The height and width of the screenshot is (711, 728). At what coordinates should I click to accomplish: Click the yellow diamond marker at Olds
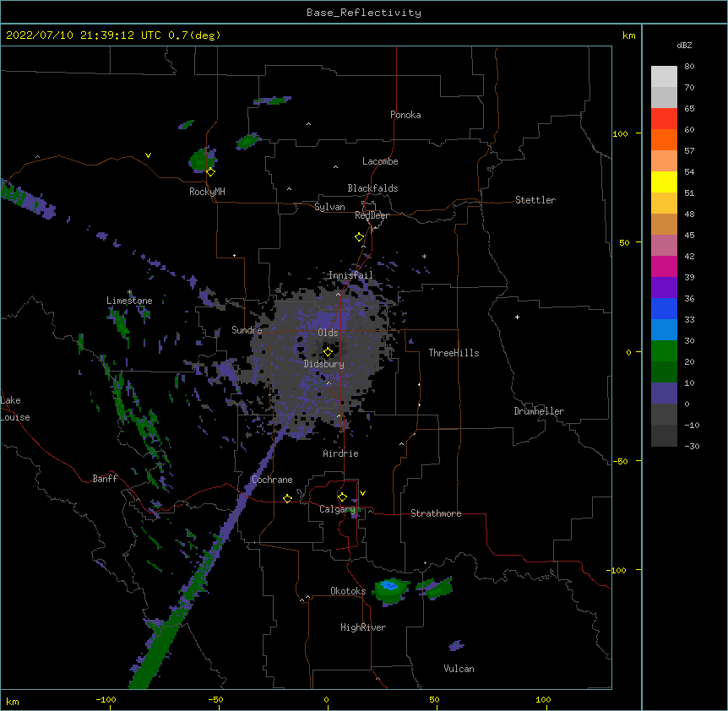pos(328,352)
